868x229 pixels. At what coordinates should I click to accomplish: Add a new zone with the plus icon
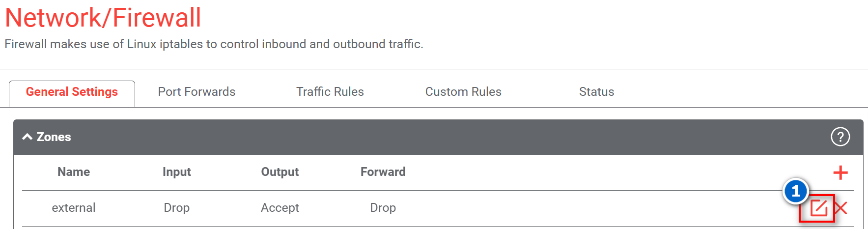840,172
